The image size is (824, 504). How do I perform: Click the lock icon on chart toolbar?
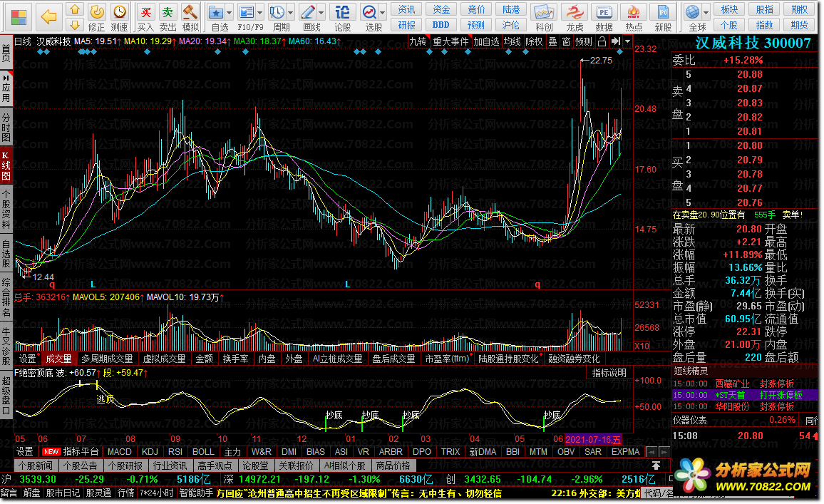pyautogui.click(x=602, y=41)
